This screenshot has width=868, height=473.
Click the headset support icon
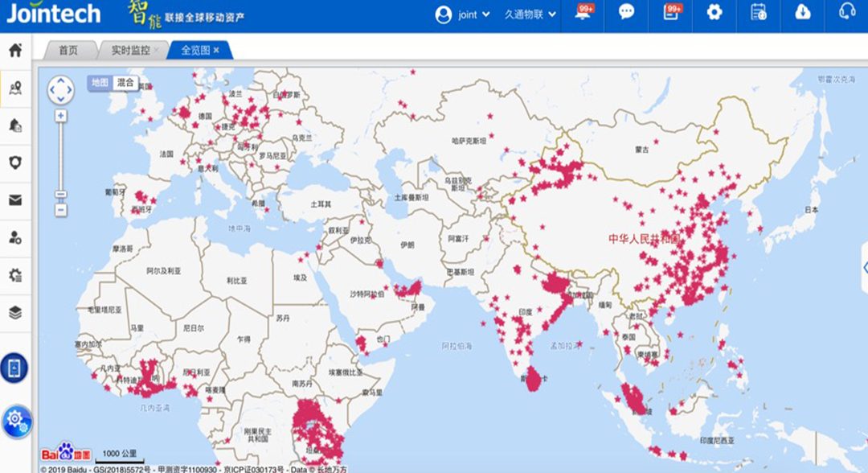pos(846,12)
